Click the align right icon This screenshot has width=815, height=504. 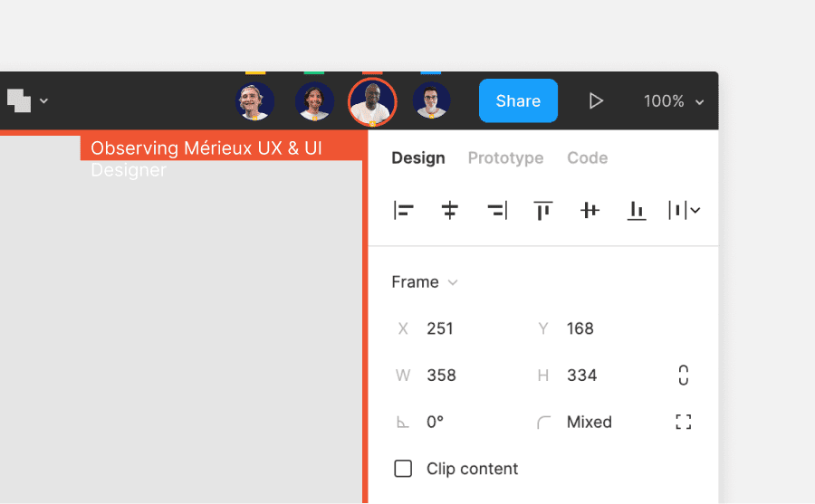click(x=497, y=211)
